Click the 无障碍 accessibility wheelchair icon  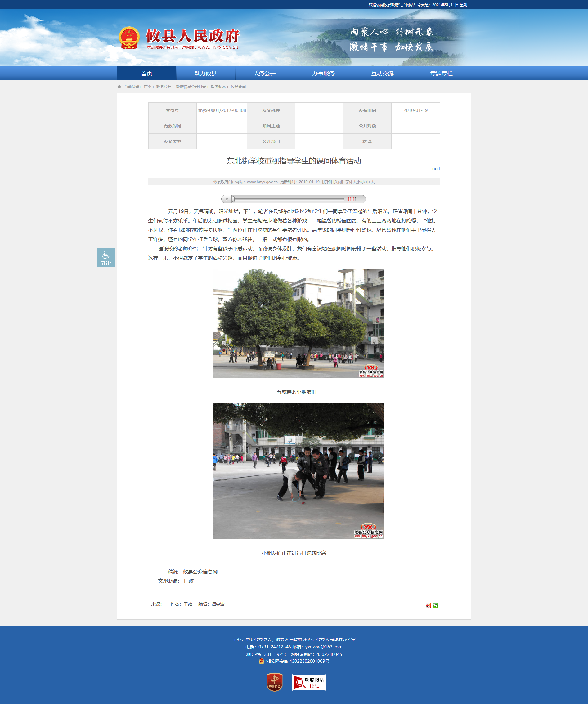[x=106, y=257]
